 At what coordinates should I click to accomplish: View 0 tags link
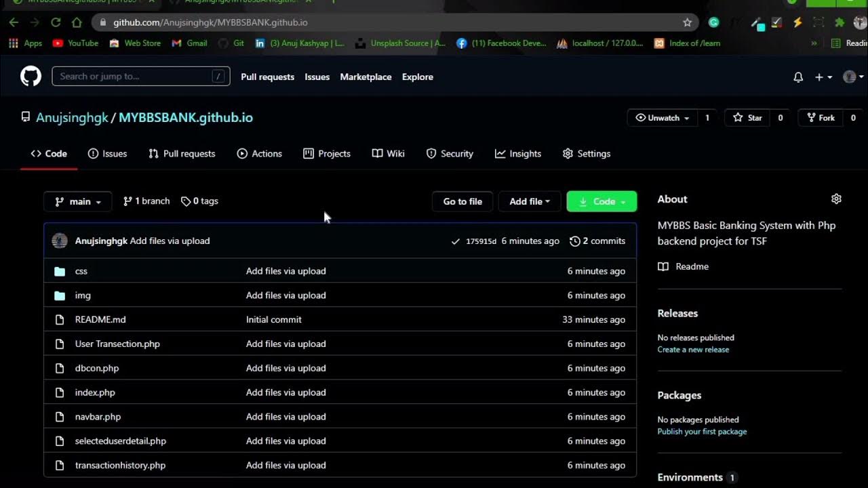[x=199, y=201]
